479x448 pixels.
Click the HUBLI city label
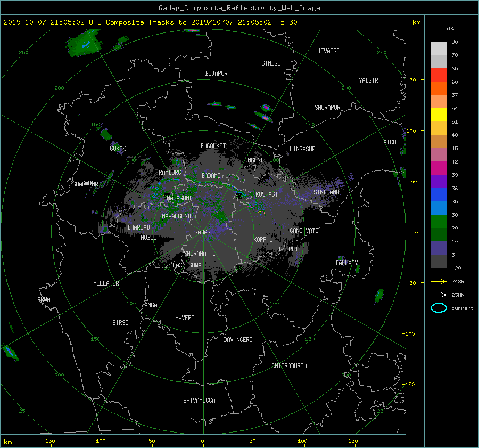tap(148, 237)
